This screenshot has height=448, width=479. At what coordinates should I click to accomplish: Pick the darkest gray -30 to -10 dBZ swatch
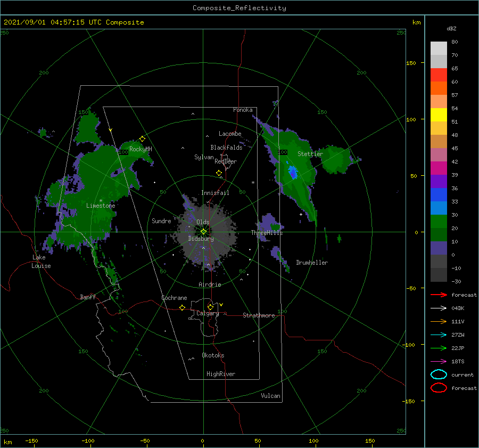439,275
